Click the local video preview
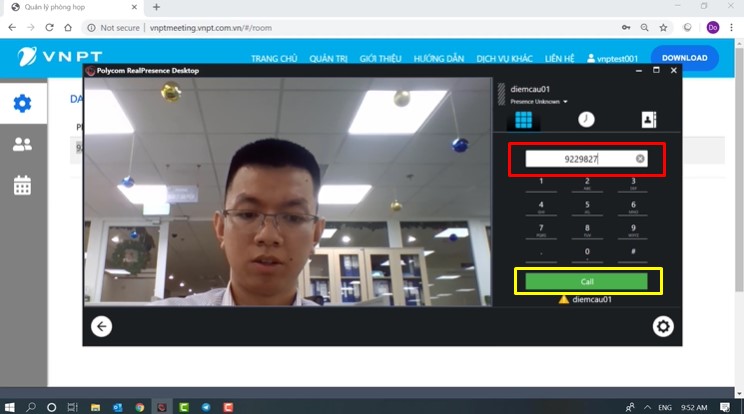The width and height of the screenshot is (744, 414). (288, 192)
